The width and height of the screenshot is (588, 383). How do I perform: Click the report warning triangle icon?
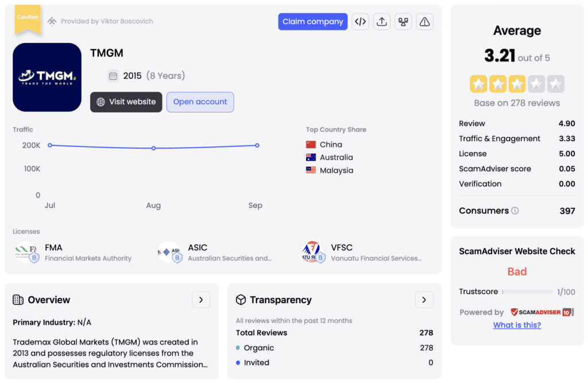pyautogui.click(x=424, y=22)
